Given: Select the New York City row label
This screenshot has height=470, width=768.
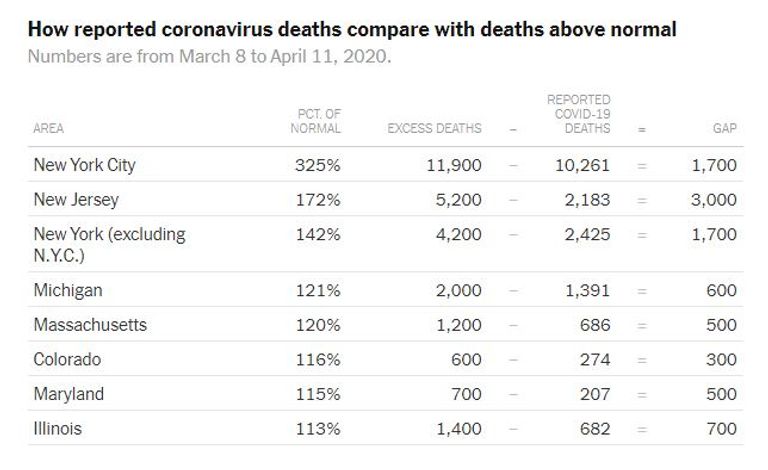Looking at the screenshot, I should [84, 164].
